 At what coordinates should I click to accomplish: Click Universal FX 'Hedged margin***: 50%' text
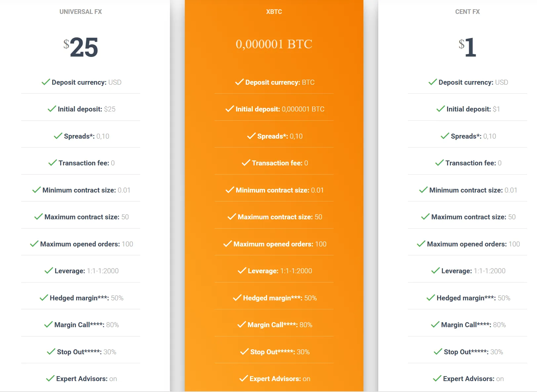tap(87, 298)
